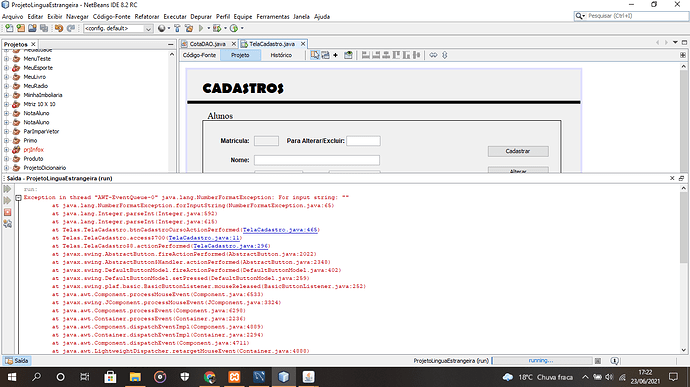The width and height of the screenshot is (690, 387).
Task: Click the Cadastrar button in the form
Action: tap(518, 151)
